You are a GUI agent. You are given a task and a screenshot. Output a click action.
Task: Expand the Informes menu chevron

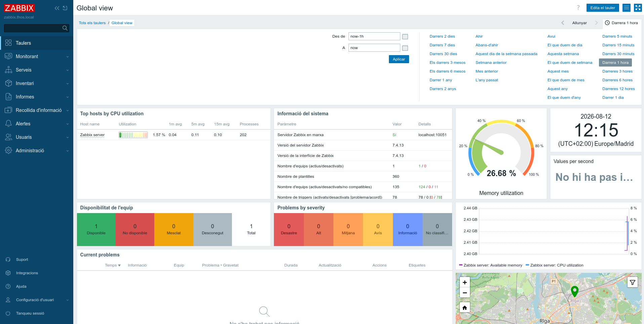pos(68,97)
